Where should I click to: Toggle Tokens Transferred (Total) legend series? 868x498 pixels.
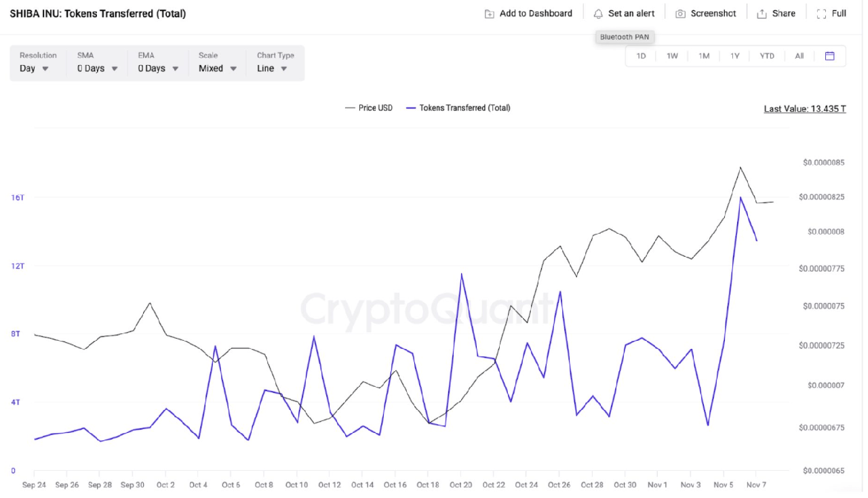click(458, 108)
